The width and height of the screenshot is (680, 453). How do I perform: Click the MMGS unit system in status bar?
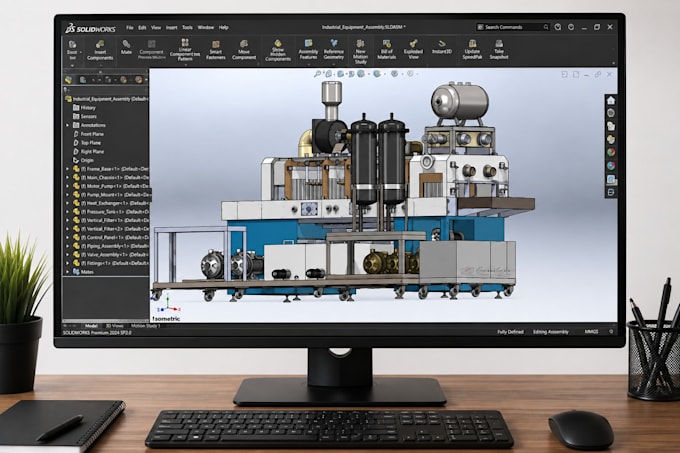(x=591, y=332)
